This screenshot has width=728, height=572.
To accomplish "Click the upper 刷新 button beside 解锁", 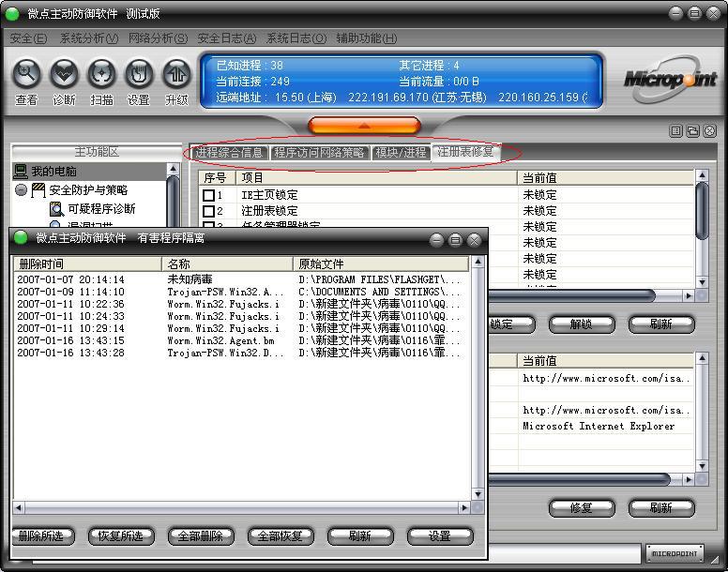I will [x=661, y=324].
